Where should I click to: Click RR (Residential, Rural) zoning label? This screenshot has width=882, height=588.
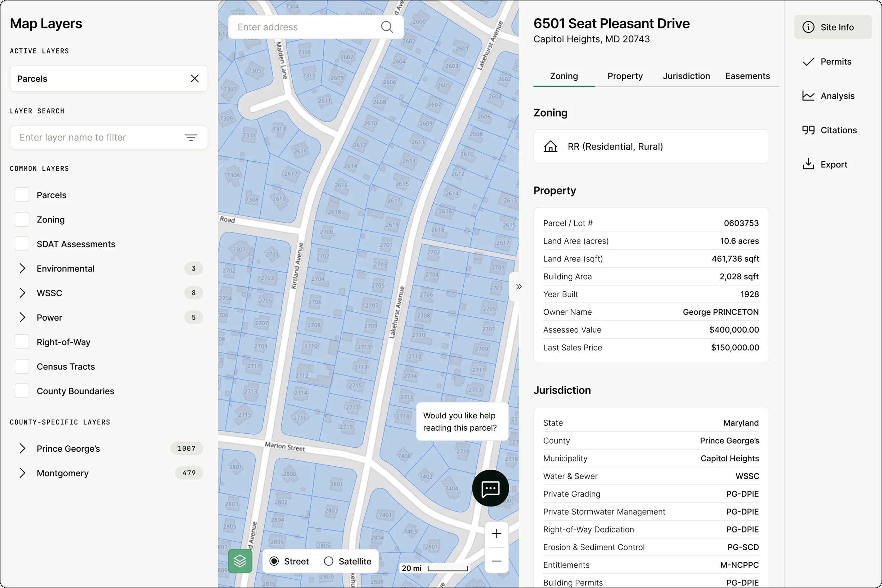pyautogui.click(x=615, y=146)
